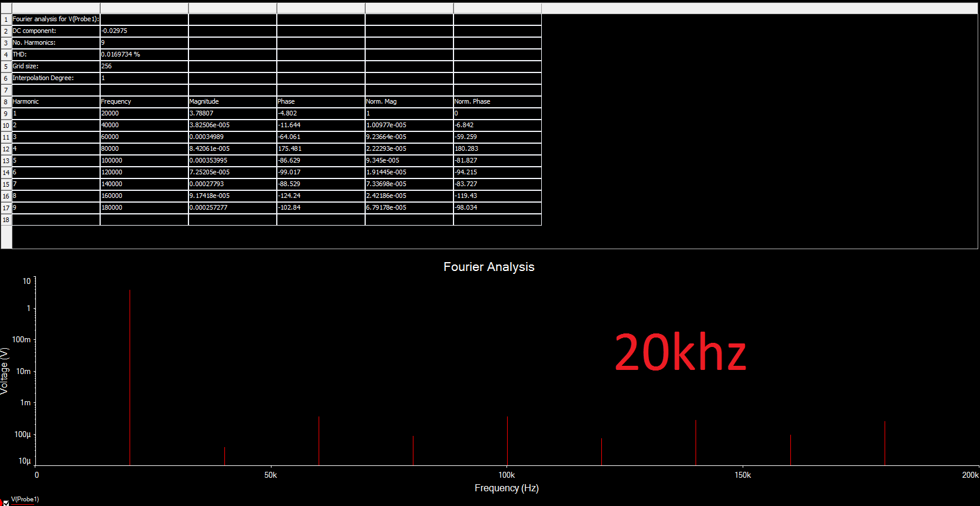The height and width of the screenshot is (506, 980).
Task: Click the DC component value -0.02975
Action: coord(144,31)
